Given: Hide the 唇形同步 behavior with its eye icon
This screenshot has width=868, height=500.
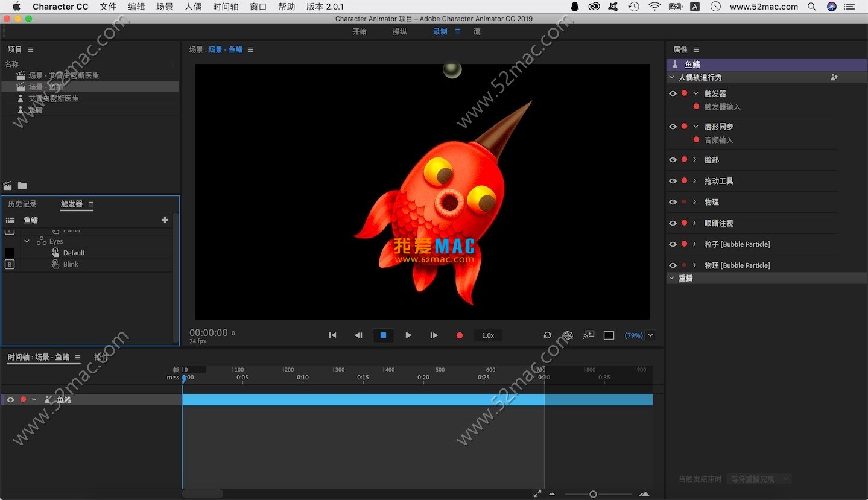Looking at the screenshot, I should coord(673,127).
